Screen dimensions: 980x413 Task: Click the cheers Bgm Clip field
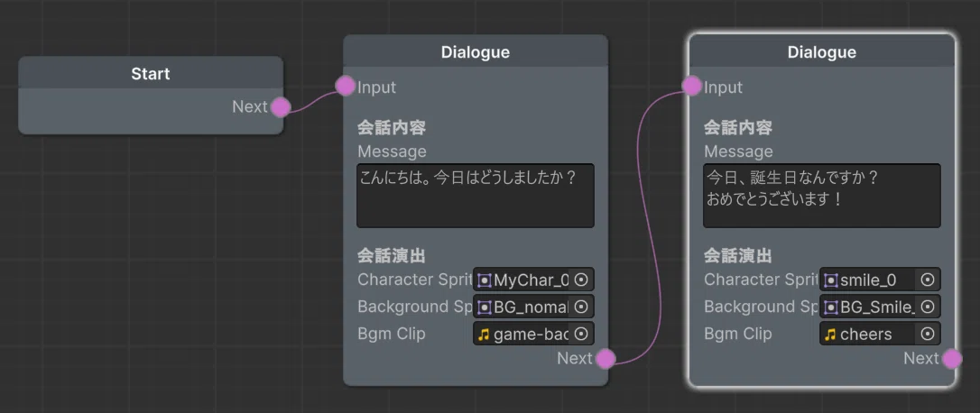point(880,335)
